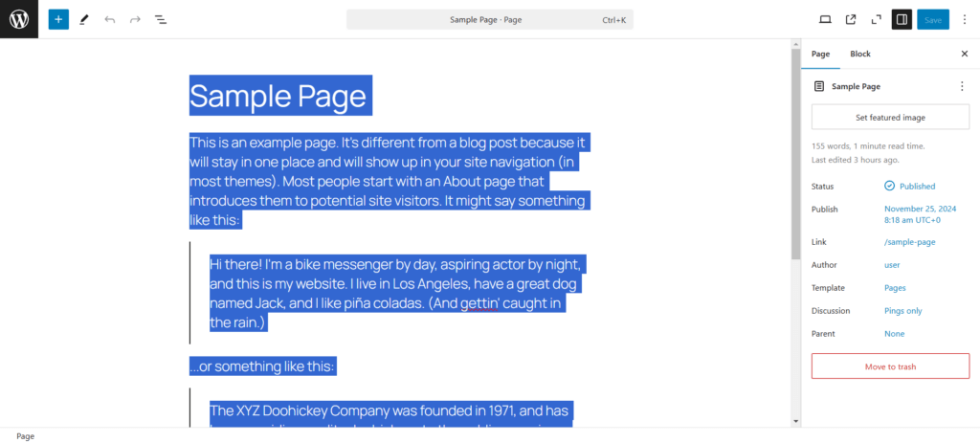The image size is (980, 443).
Task: Open the Sample Page actions three-dot menu
Action: click(x=962, y=86)
